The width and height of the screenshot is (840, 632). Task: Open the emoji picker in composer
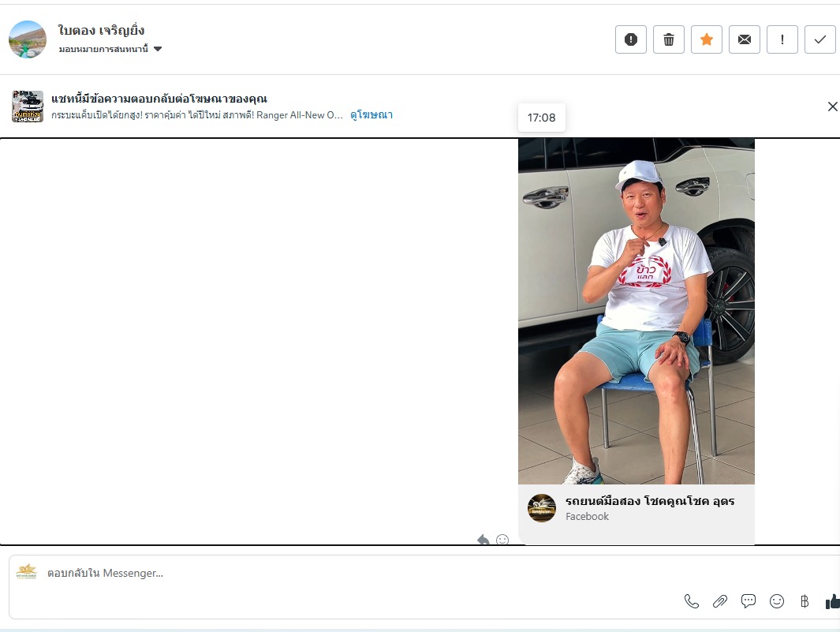click(777, 601)
